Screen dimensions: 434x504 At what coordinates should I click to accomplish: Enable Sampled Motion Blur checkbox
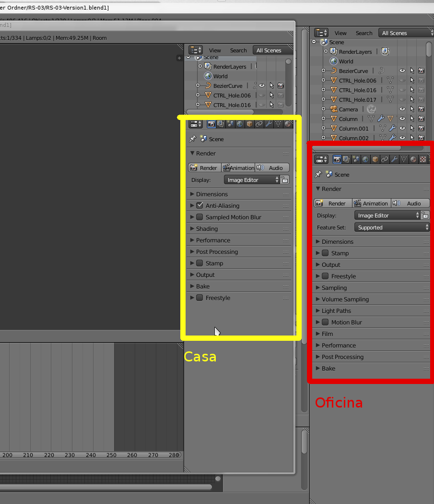tap(199, 217)
